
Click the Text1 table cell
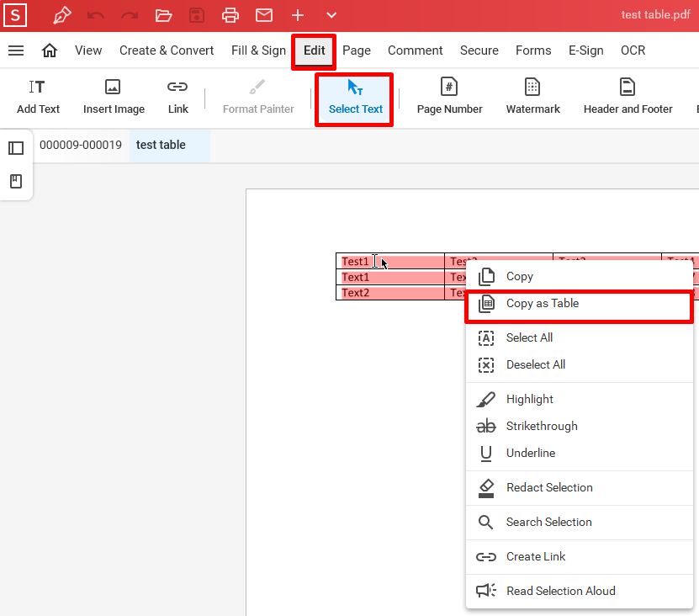(390, 277)
